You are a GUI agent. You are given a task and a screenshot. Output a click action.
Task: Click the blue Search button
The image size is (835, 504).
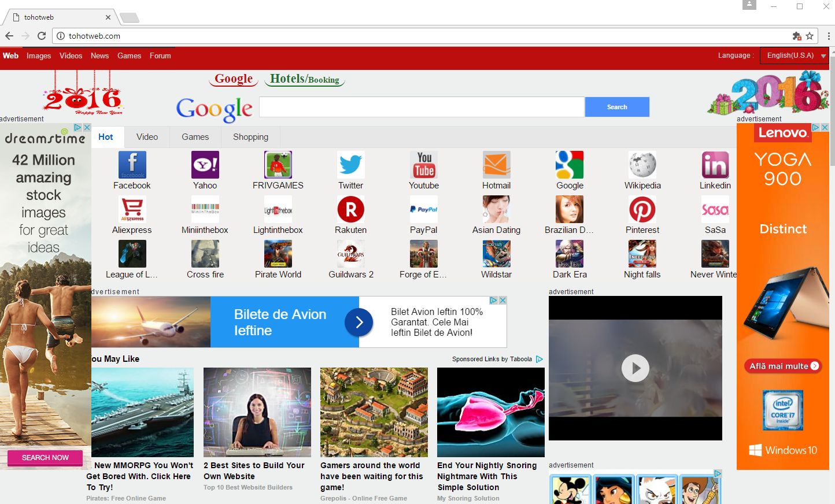pos(617,107)
